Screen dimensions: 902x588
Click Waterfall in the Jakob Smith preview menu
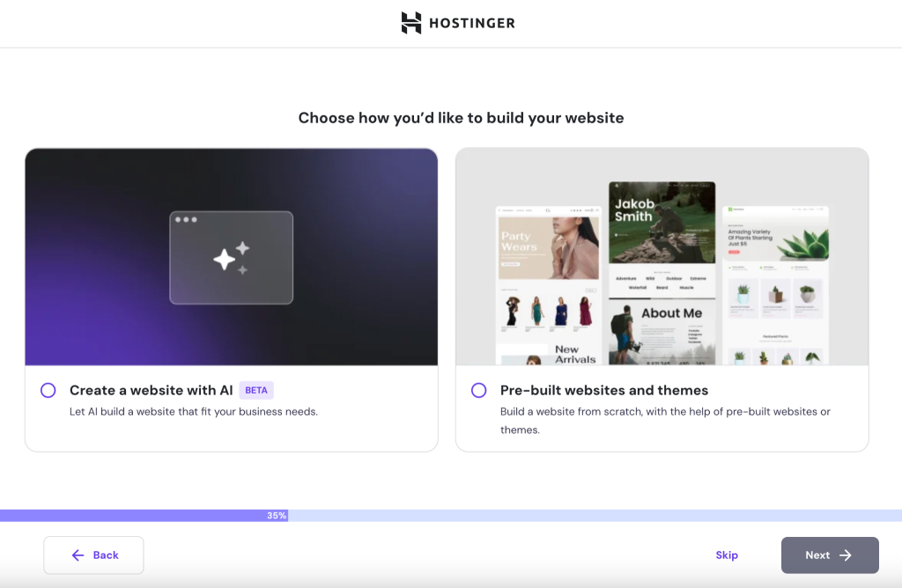click(x=638, y=287)
